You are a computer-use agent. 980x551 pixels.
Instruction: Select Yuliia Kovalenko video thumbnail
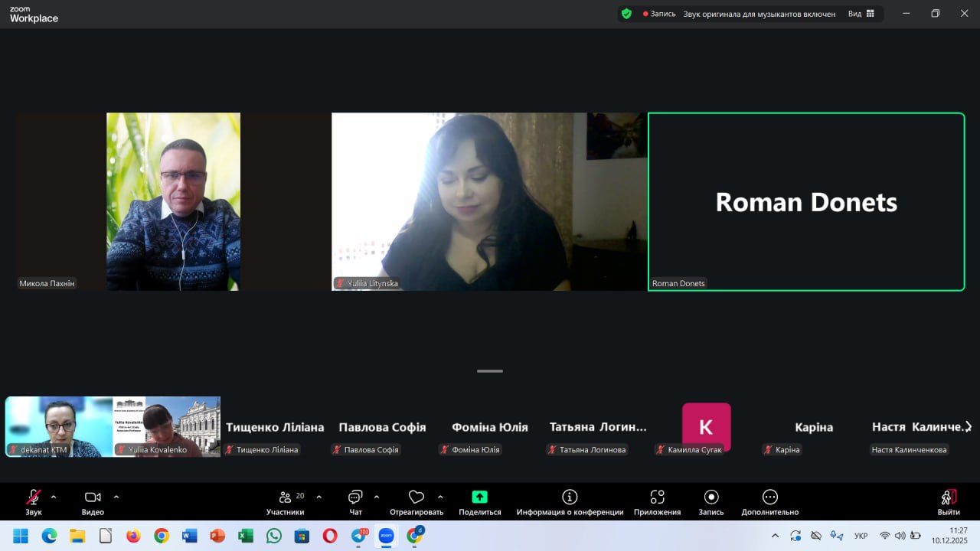[x=167, y=426]
